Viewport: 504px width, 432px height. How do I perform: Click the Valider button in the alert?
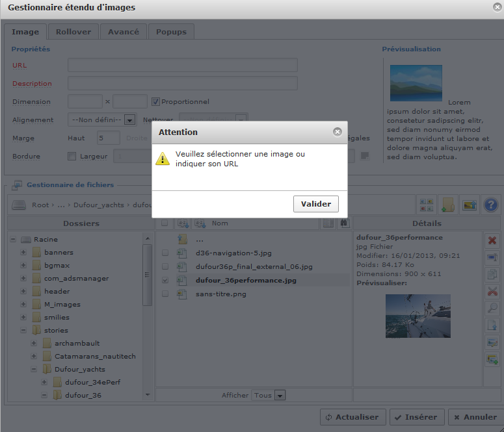coord(316,204)
